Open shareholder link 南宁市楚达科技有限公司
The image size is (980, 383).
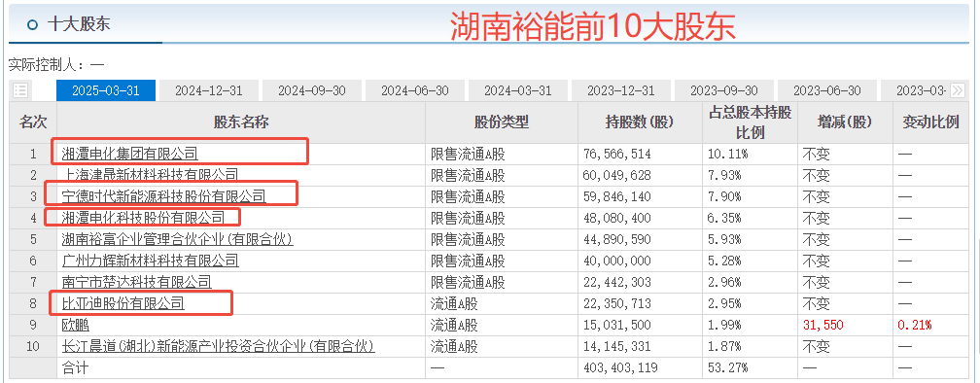coord(136,283)
